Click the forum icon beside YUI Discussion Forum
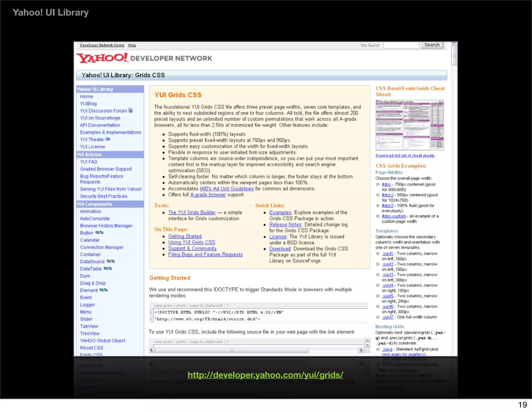 tap(131, 110)
